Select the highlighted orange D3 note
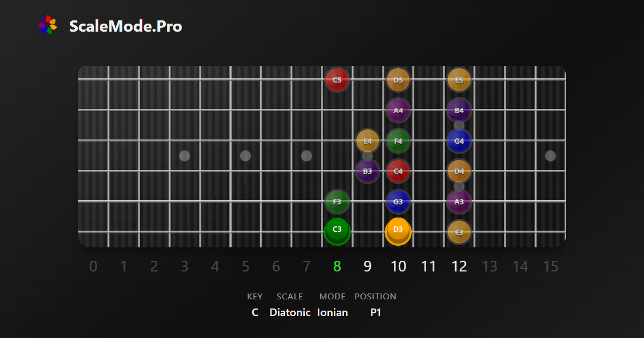The image size is (644, 338). (x=398, y=230)
